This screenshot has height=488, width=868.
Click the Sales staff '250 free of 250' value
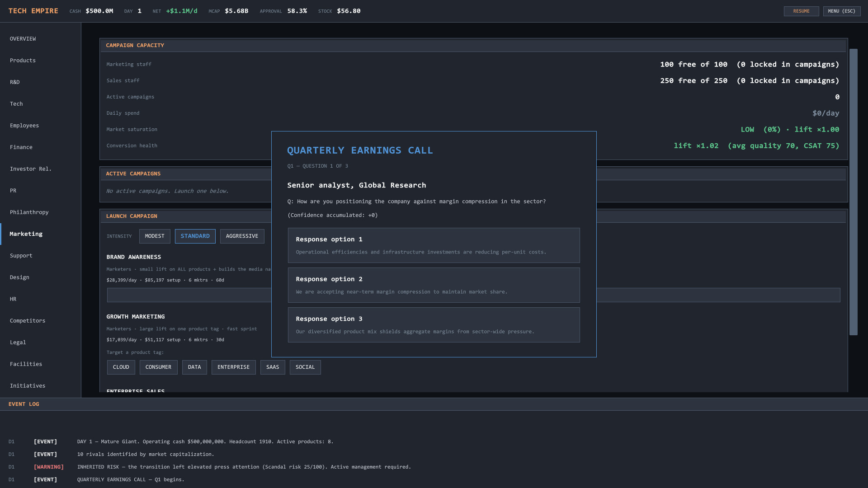point(750,81)
